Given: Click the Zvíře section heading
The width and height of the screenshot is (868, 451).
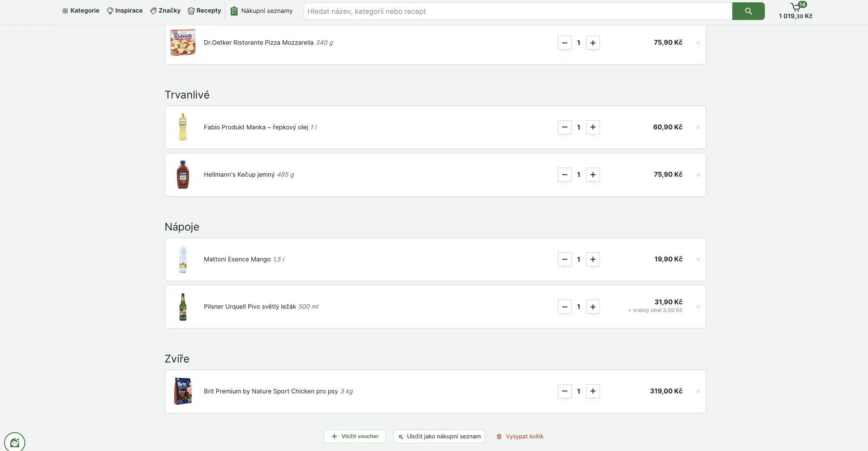Looking at the screenshot, I should point(177,359).
